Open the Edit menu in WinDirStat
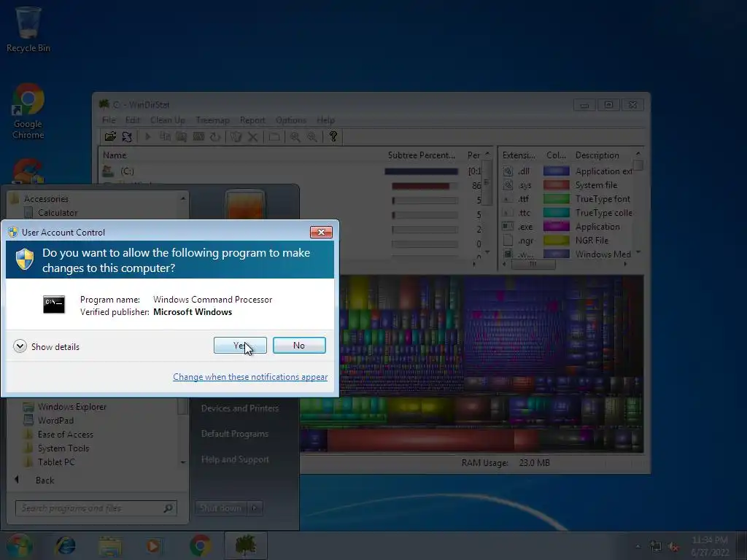The height and width of the screenshot is (560, 747). [133, 120]
